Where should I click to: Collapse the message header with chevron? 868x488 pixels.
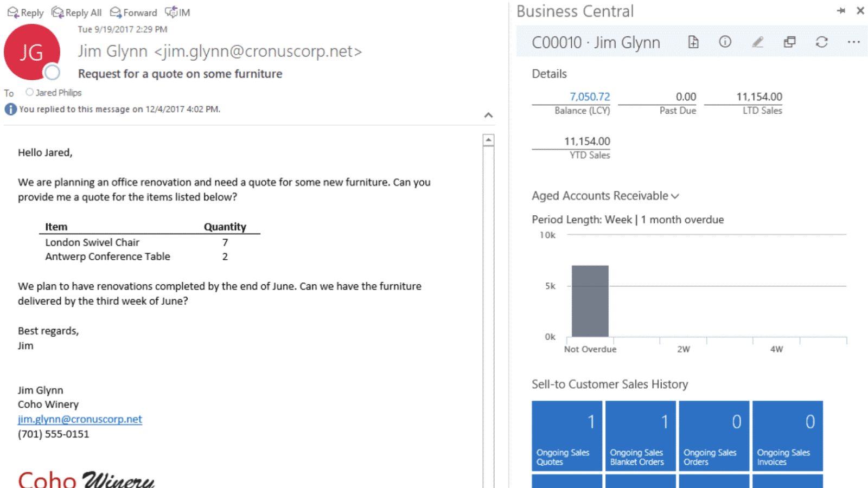point(488,115)
